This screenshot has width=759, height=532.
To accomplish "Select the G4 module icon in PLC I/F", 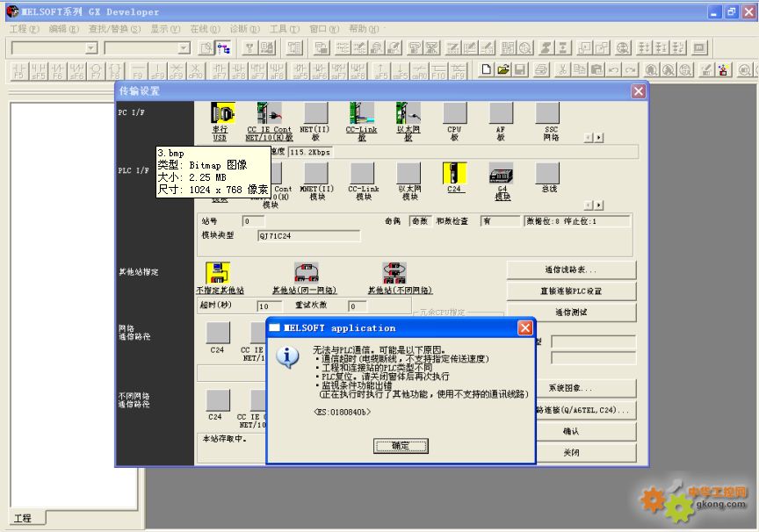I will click(501, 173).
